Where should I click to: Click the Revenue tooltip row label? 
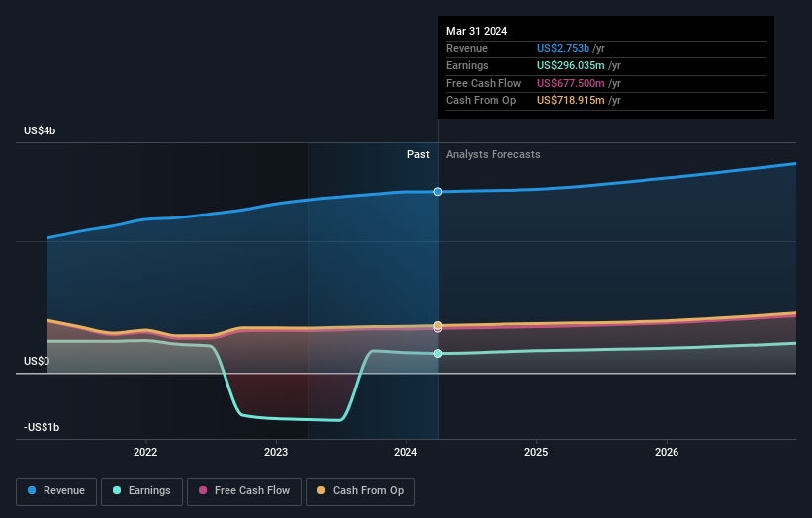click(x=467, y=48)
